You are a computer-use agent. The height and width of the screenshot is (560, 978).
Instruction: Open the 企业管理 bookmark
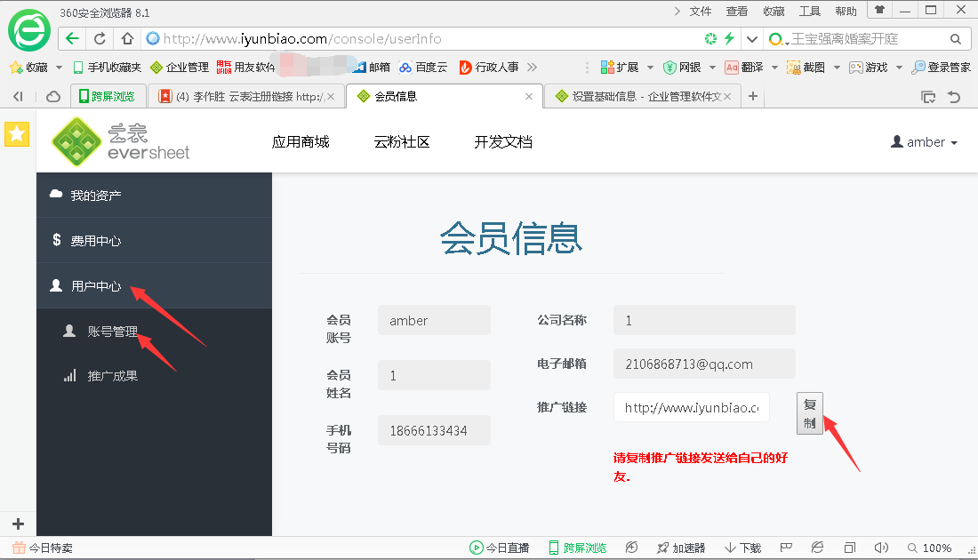pyautogui.click(x=180, y=68)
